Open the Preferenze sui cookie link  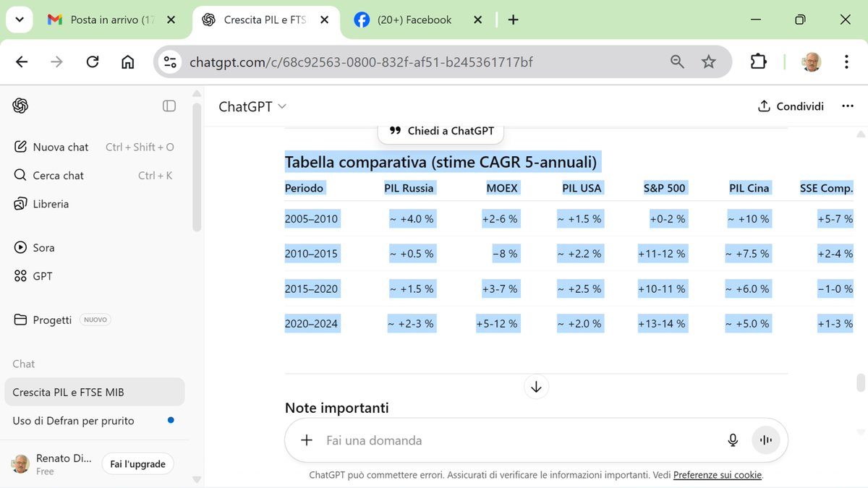[x=718, y=475]
